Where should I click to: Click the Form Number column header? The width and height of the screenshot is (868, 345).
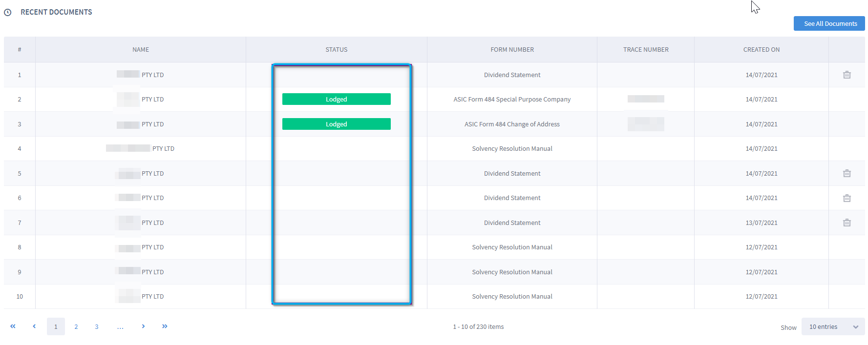(512, 50)
